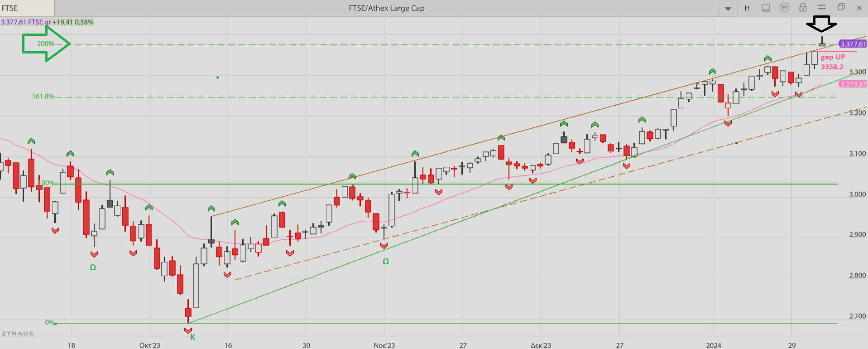Click the 18 date axis label

point(72,345)
